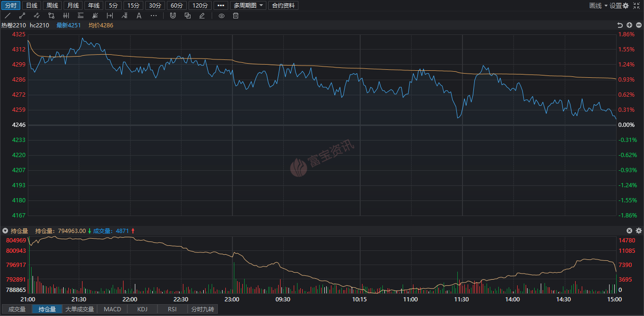Switch to the 日线 daily chart tab
Screen dimensions: 644x316
pyautogui.click(x=32, y=6)
